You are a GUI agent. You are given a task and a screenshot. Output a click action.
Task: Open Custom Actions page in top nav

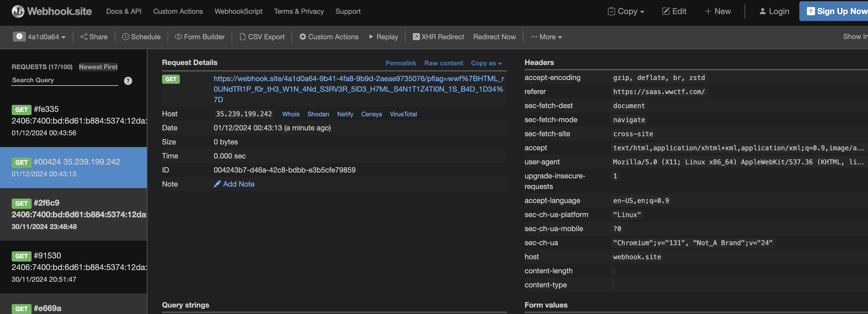pyautogui.click(x=178, y=11)
